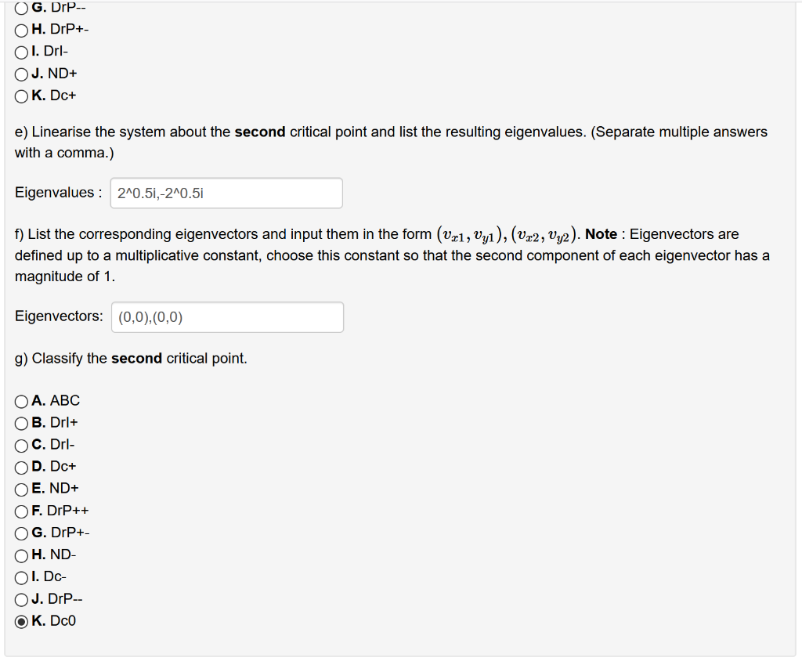Select answer H. ND- for question g
This screenshot has width=802, height=672.
20,555
